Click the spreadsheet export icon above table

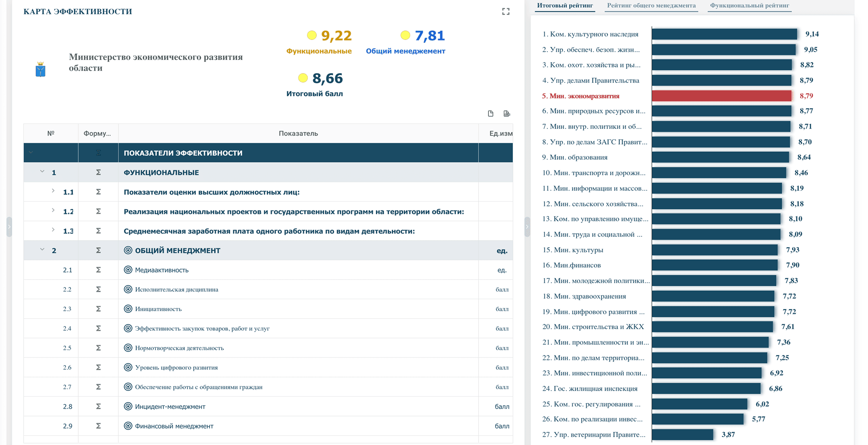coord(507,113)
